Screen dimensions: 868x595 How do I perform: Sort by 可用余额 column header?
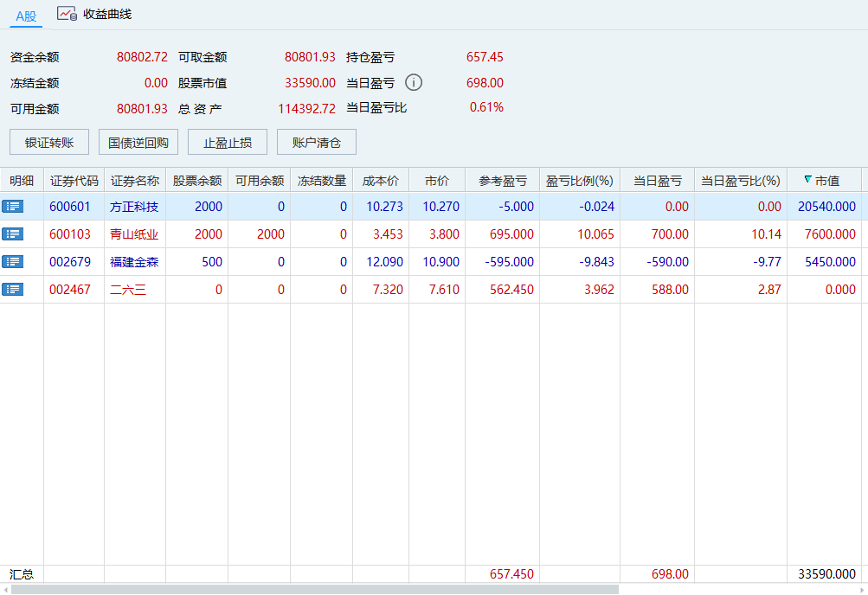(x=259, y=180)
